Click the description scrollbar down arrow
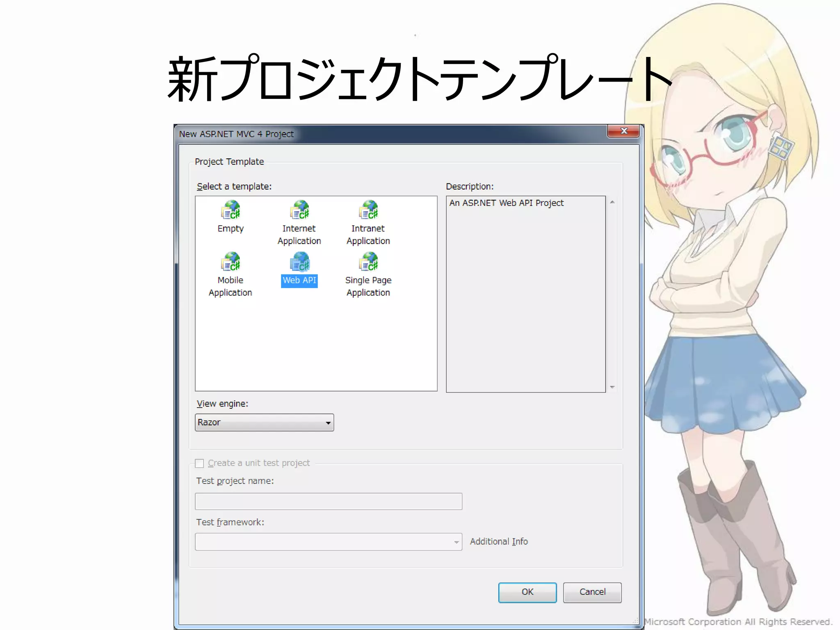The image size is (840, 630). (612, 387)
